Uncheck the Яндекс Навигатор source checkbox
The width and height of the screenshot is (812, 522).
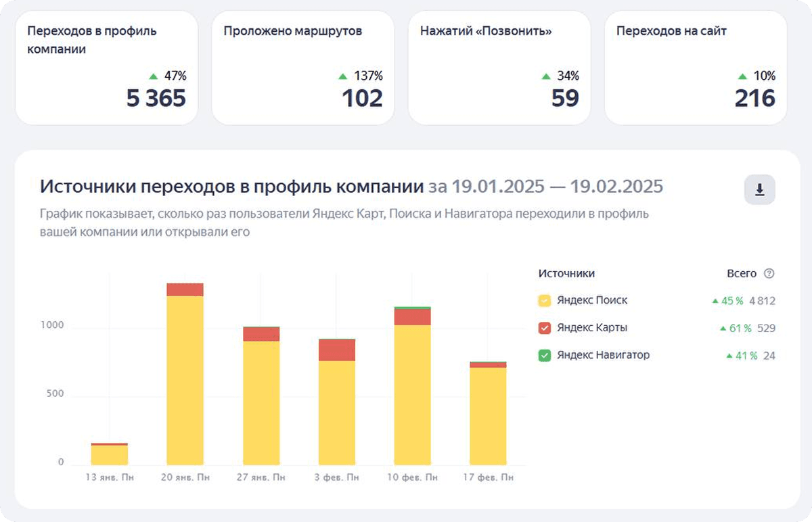click(545, 355)
